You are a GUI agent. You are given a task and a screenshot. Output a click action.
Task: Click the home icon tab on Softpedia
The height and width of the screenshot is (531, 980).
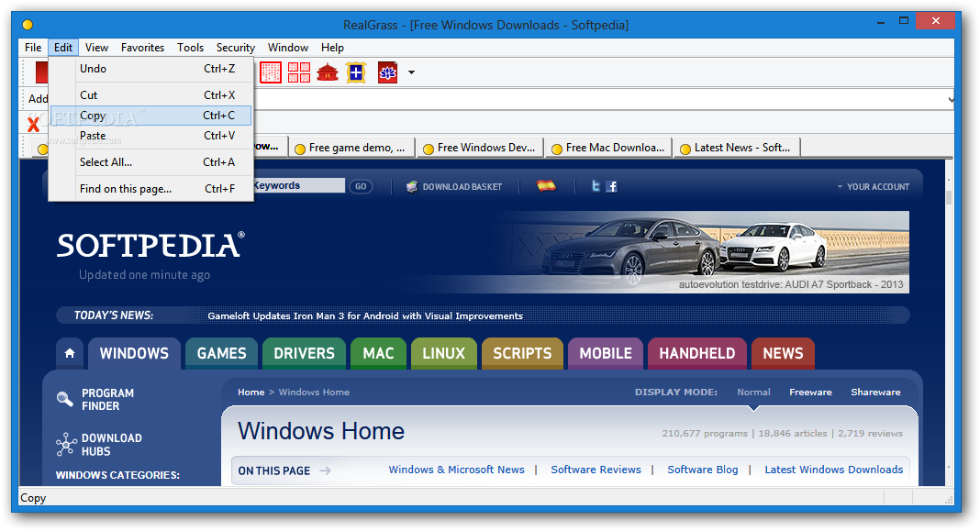tap(70, 354)
